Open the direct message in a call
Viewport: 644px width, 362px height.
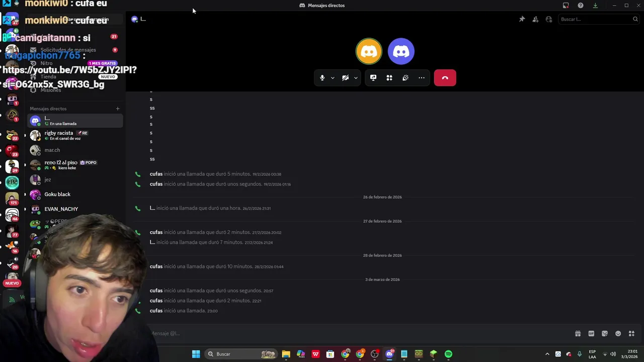point(75,121)
